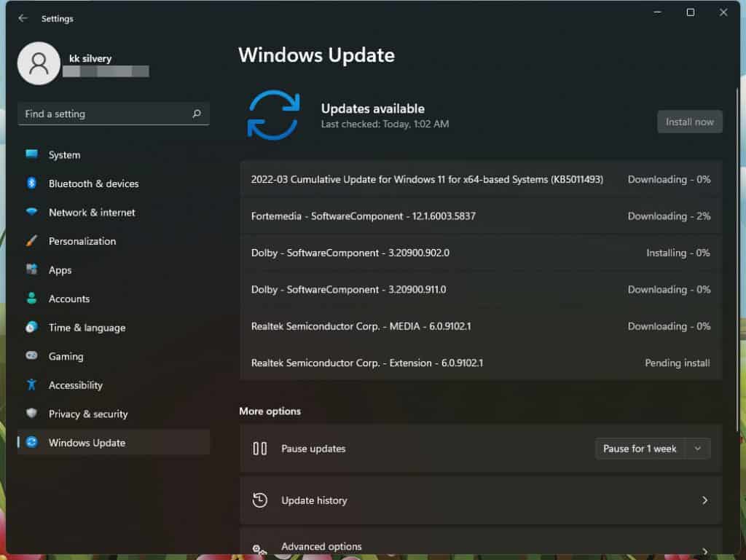Image resolution: width=746 pixels, height=560 pixels.
Task: Go to Network & internet
Action: [113, 212]
